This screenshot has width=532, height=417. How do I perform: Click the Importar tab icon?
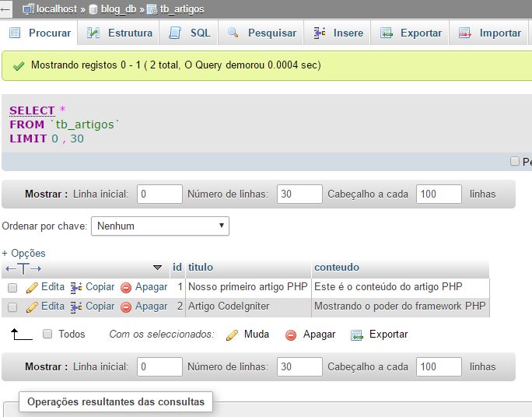click(x=465, y=33)
